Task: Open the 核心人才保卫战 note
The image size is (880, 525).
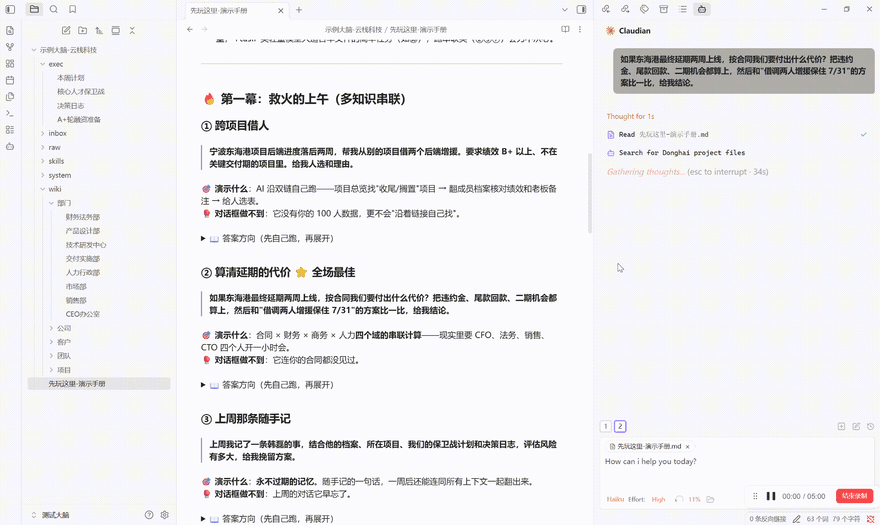Action: (x=81, y=92)
